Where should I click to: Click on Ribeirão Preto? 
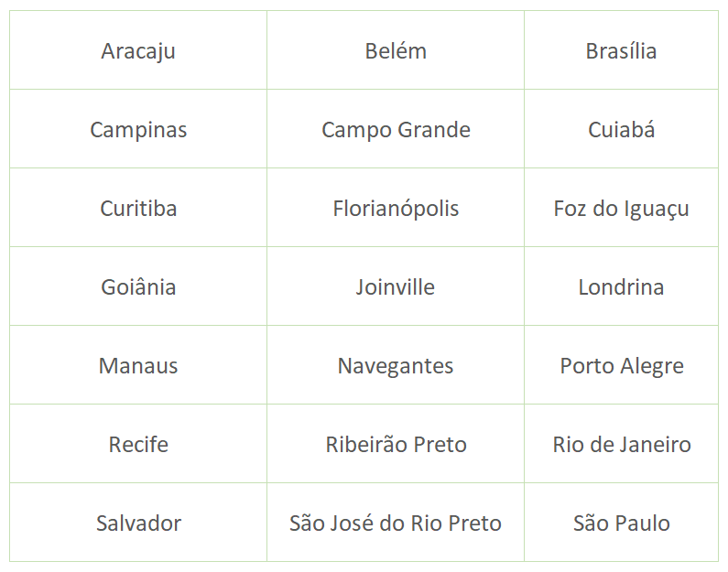[x=396, y=444]
